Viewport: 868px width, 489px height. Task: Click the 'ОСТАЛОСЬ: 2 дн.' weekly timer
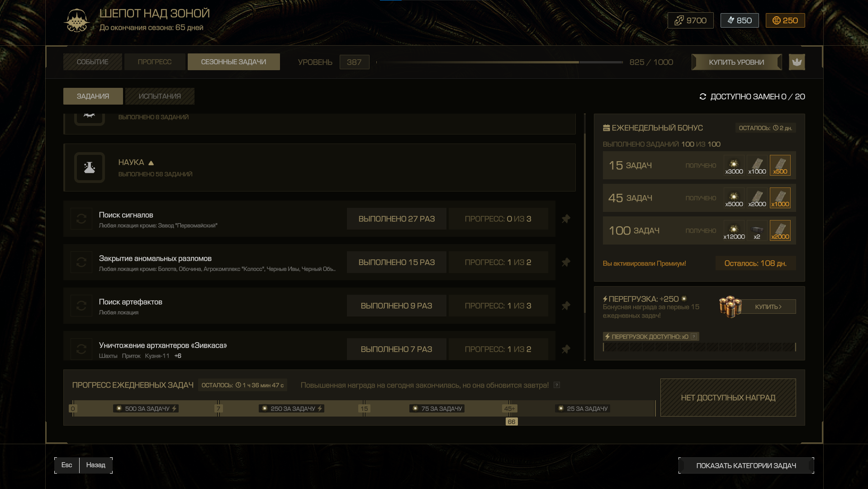(765, 128)
